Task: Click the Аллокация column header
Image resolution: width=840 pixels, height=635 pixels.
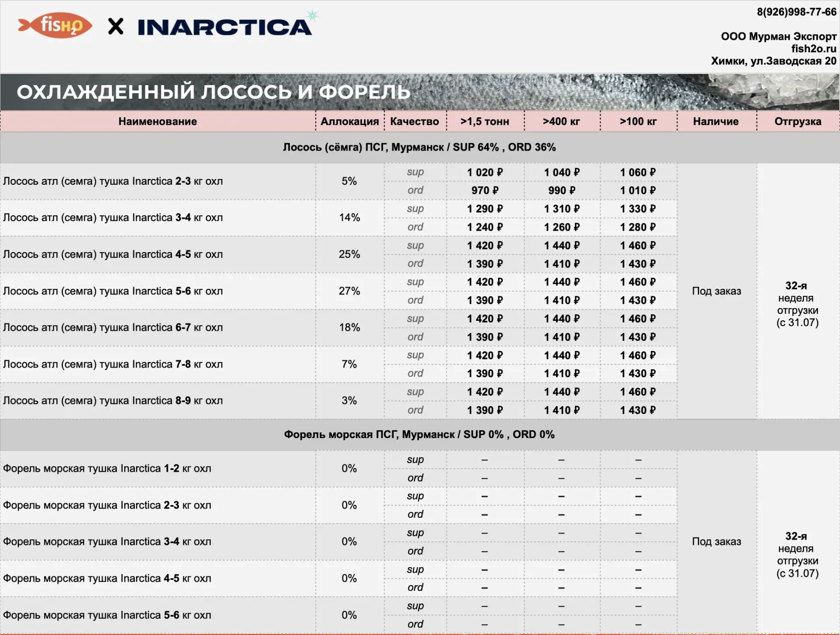Action: (350, 121)
